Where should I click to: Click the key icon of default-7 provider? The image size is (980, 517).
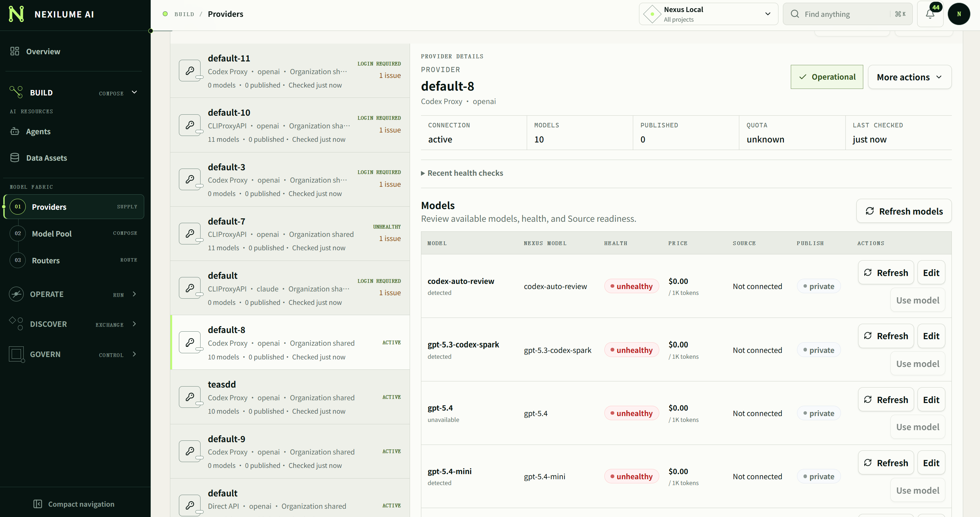pos(190,233)
